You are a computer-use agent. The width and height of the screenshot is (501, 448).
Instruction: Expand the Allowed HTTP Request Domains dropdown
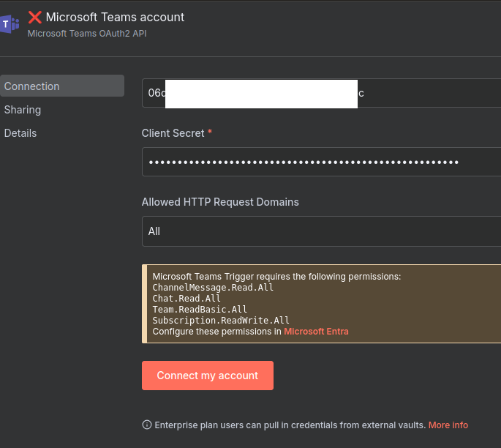coord(320,231)
